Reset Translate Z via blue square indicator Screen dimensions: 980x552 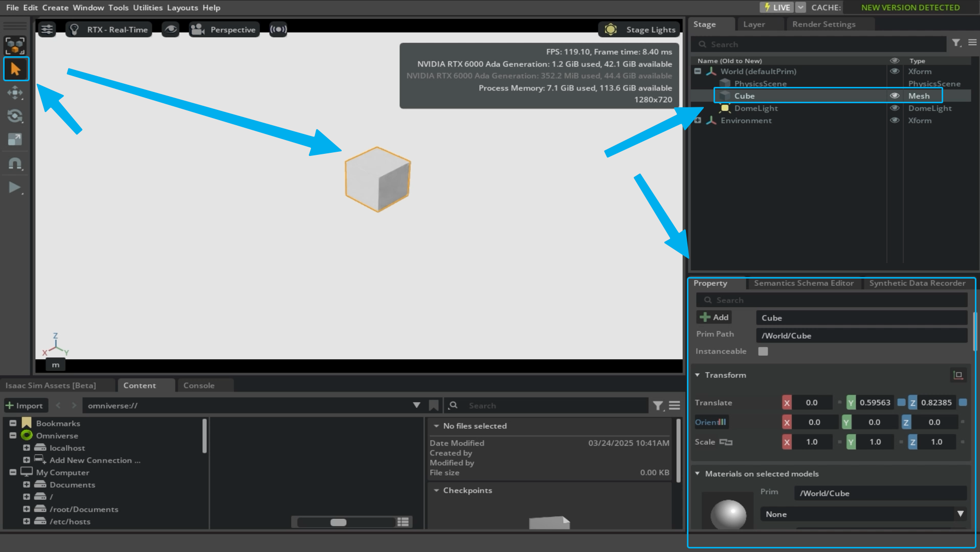point(963,402)
